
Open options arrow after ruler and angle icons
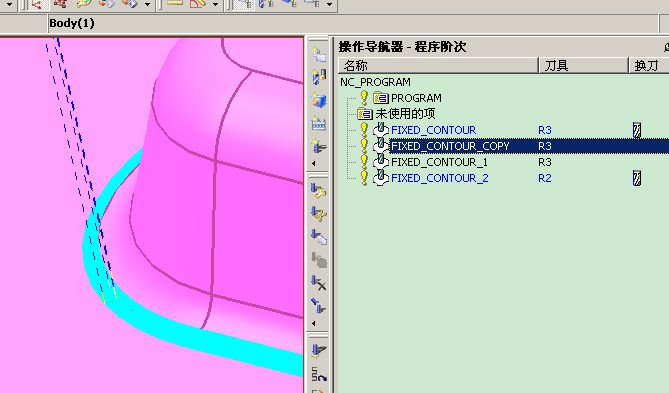click(215, 4)
